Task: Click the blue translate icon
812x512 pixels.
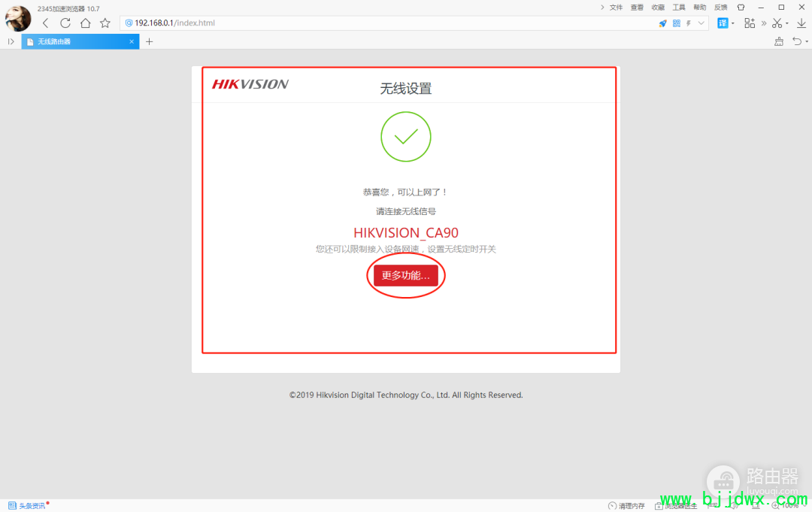Action: [723, 23]
